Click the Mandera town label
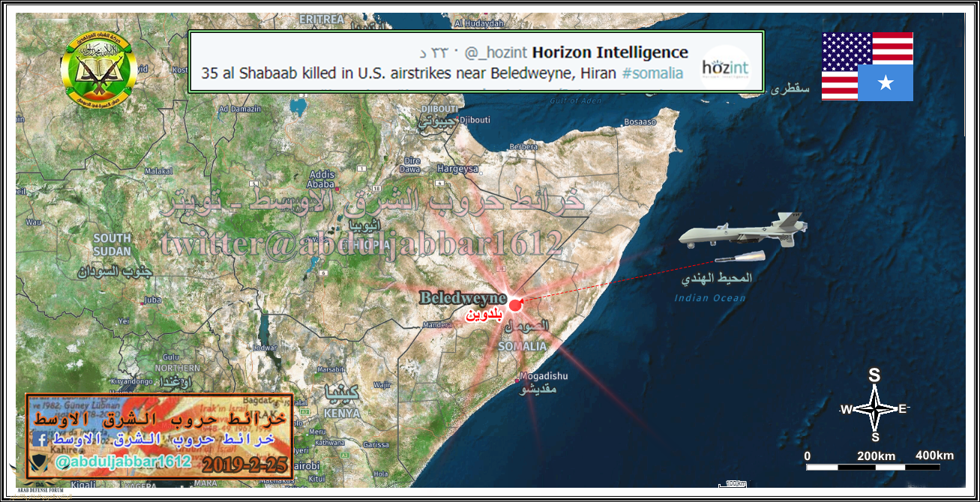Image resolution: width=980 pixels, height=502 pixels. click(x=437, y=325)
